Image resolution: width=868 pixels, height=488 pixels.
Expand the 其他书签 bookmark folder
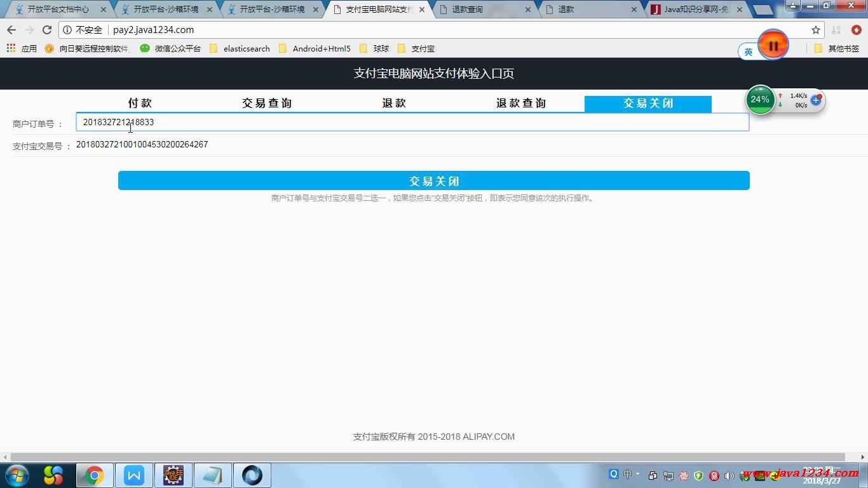pos(837,48)
